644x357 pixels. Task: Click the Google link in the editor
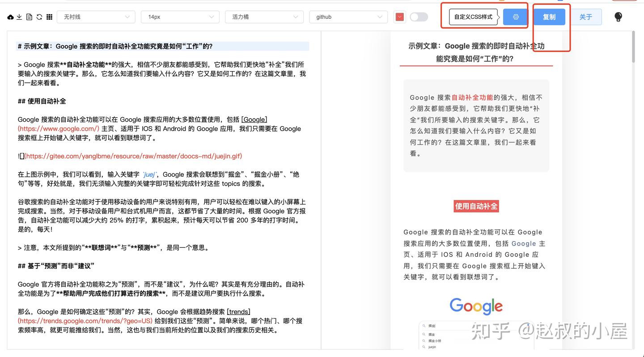click(x=254, y=119)
